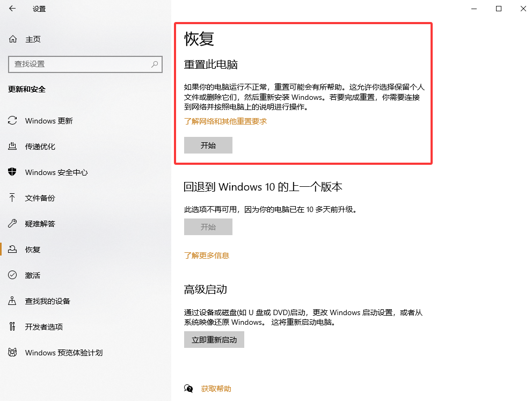Click the search magnifier in 查找设置
This screenshot has width=532, height=401.
coord(154,64)
